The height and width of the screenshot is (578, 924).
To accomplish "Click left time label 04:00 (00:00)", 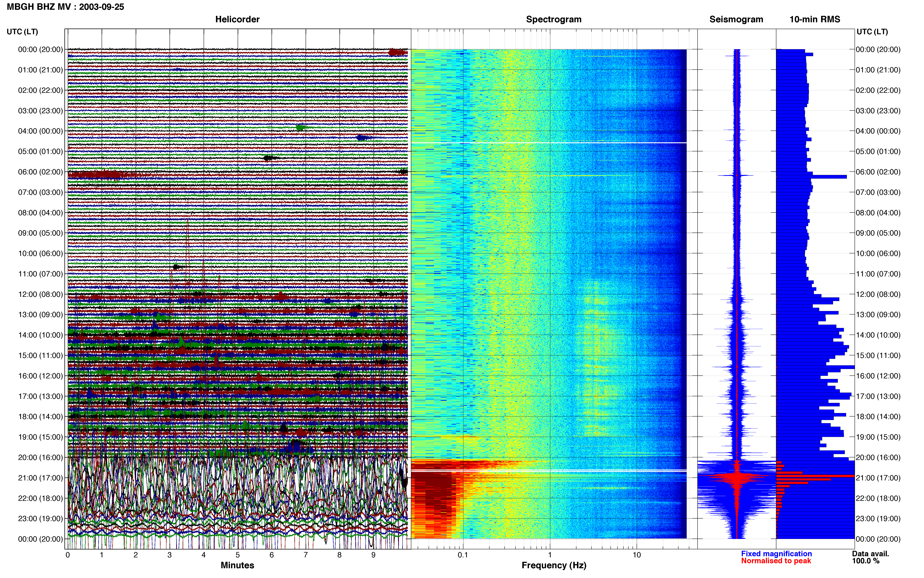I will pos(41,131).
